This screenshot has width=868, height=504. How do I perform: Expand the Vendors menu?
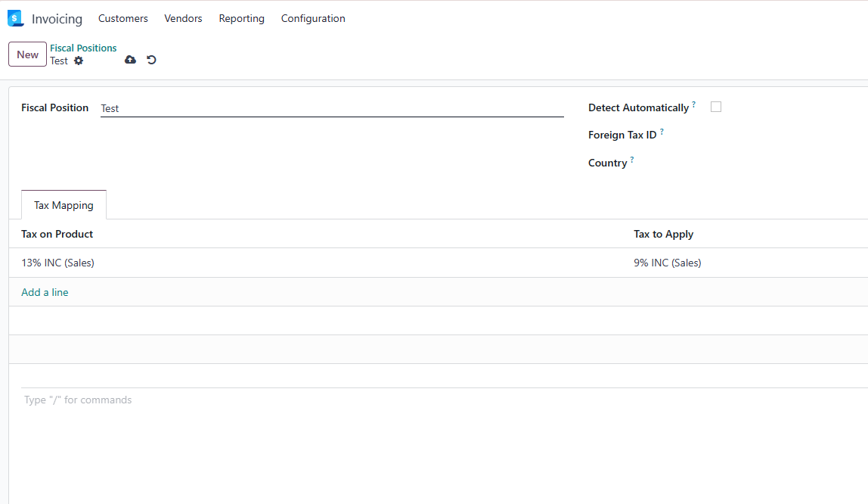pyautogui.click(x=183, y=18)
